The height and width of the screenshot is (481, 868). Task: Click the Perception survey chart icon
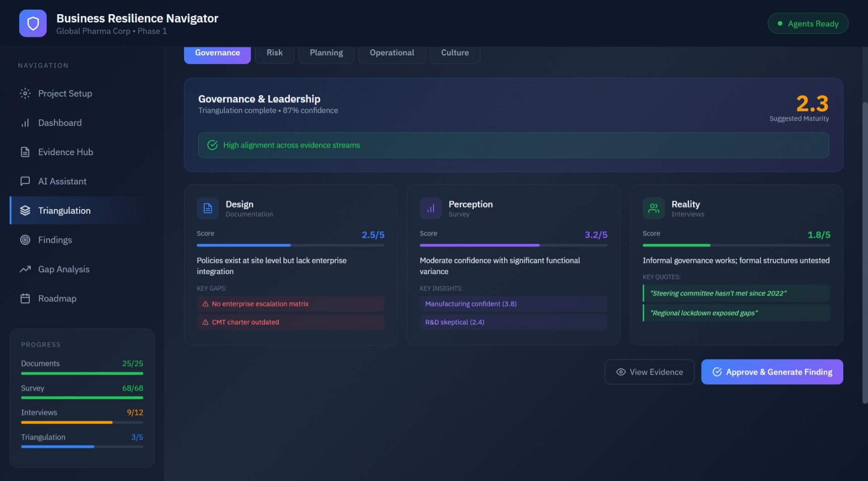click(x=430, y=208)
